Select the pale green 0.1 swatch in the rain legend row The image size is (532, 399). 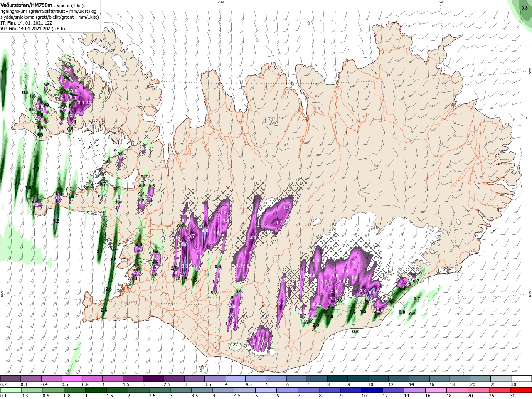point(11,390)
